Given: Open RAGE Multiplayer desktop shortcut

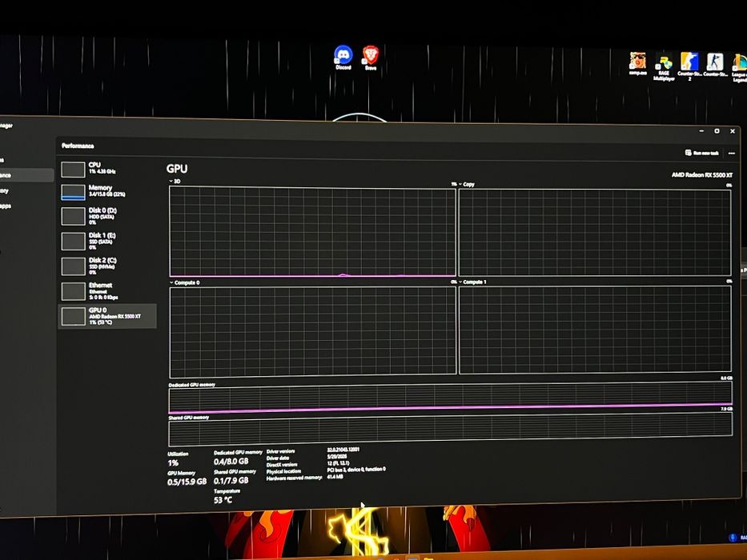Looking at the screenshot, I should 664,67.
